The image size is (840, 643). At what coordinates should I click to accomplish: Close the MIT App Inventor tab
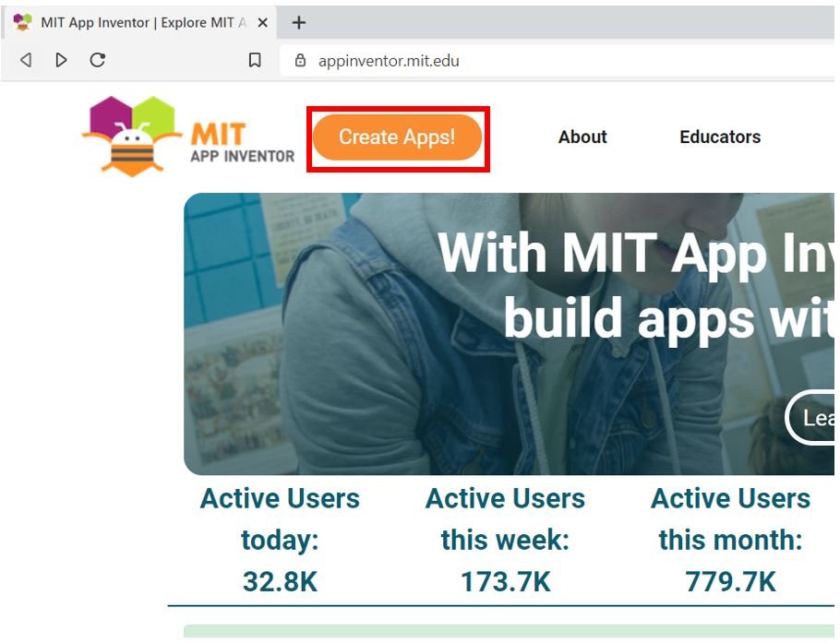[262, 22]
